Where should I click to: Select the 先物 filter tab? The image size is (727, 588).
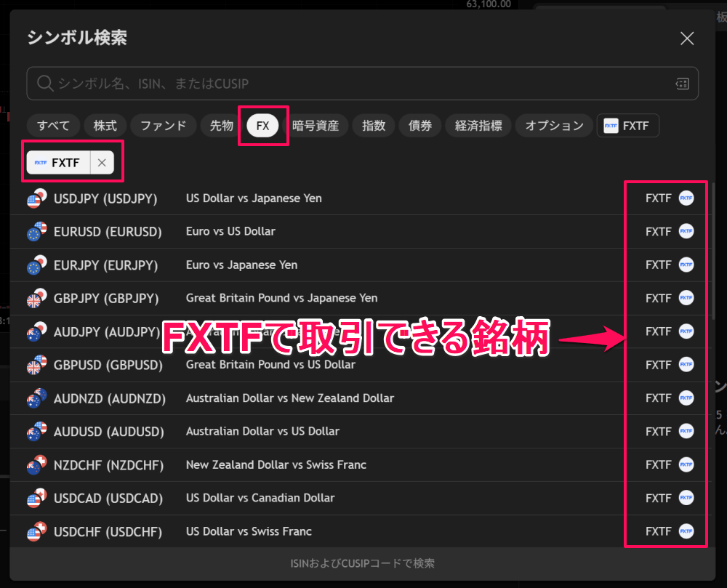coord(221,126)
